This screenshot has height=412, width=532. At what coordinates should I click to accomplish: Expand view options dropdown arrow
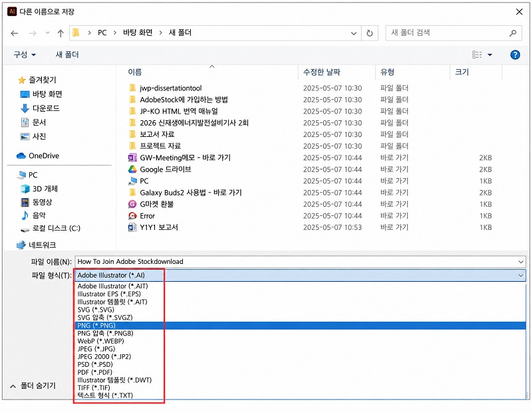click(x=489, y=54)
